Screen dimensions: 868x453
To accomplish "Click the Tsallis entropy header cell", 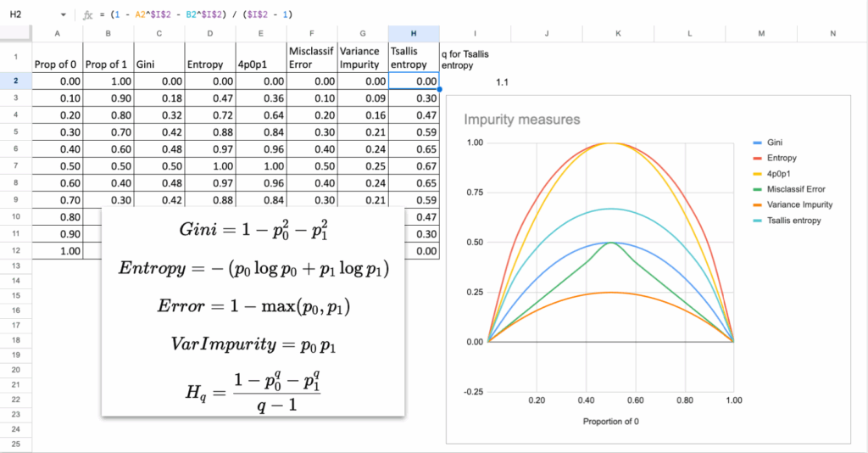I will pyautogui.click(x=414, y=58).
